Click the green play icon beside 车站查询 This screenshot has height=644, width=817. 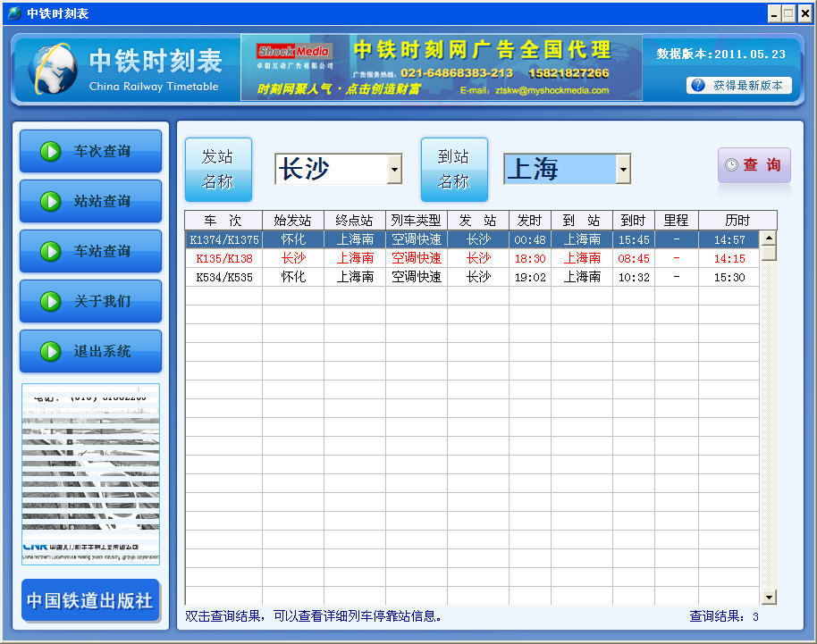(51, 252)
